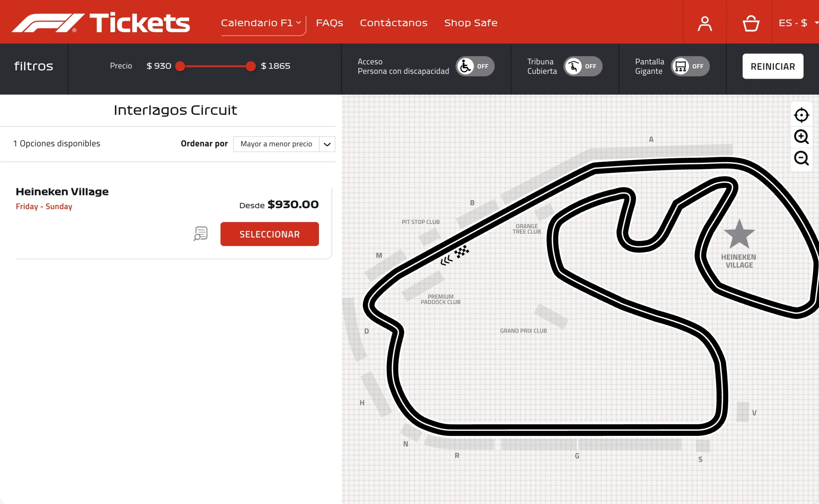This screenshot has width=819, height=504.
Task: Click grandstand H label on map
Action: pos(362,403)
